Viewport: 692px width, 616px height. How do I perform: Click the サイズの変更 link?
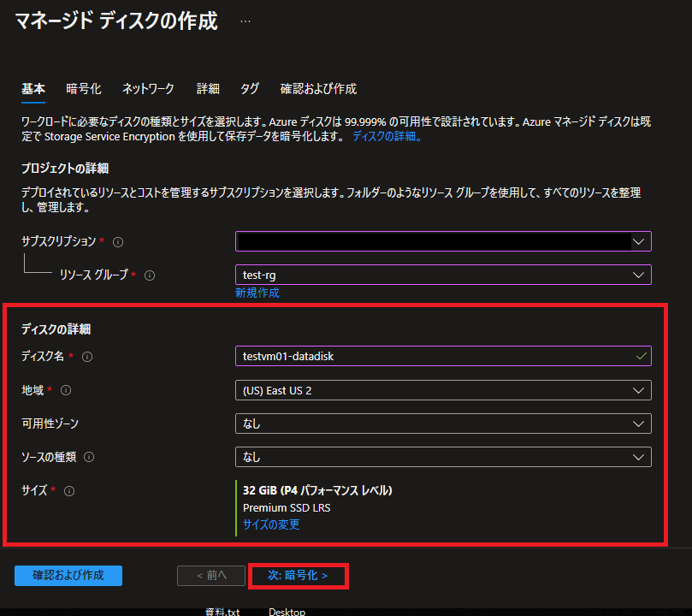pyautogui.click(x=271, y=524)
